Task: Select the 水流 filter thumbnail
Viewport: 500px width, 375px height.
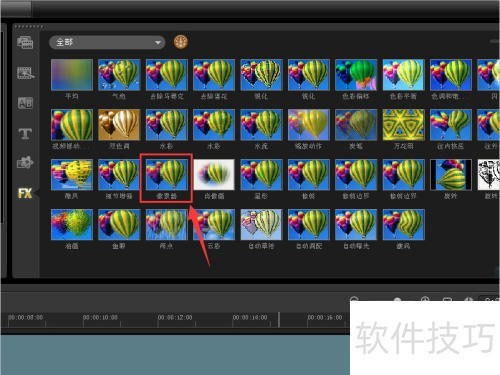Action: (261, 125)
